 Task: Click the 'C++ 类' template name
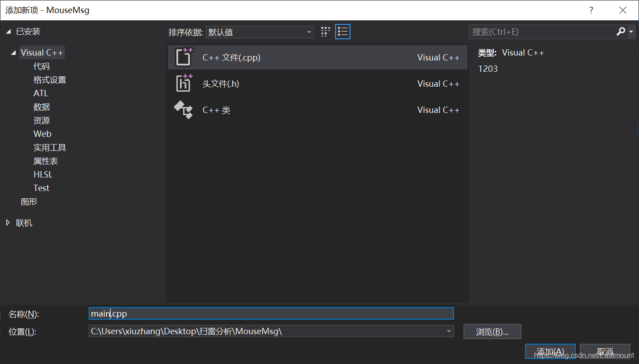tap(217, 110)
